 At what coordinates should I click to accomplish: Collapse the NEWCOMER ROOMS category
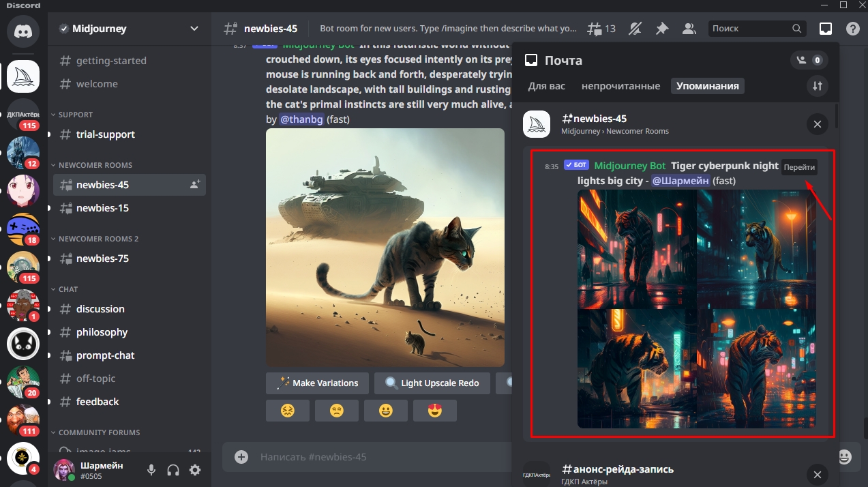point(95,165)
